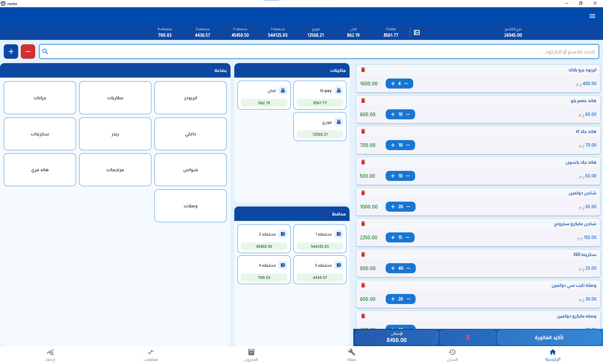Viewport: 603px width, 364px height.
Task: Open the هاند فري category
Action: coord(40,170)
